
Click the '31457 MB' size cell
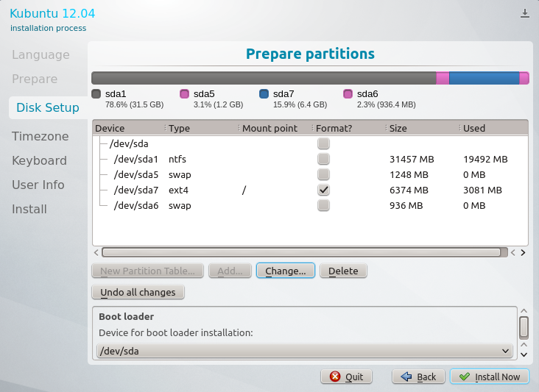[412, 159]
